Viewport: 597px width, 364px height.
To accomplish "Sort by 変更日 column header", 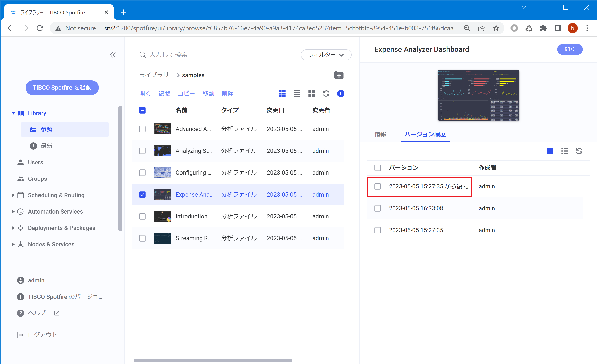I will pyautogui.click(x=275, y=111).
